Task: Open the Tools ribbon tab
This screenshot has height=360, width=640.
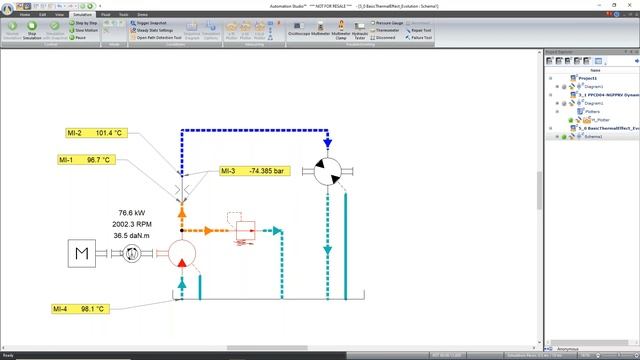Action: click(123, 14)
